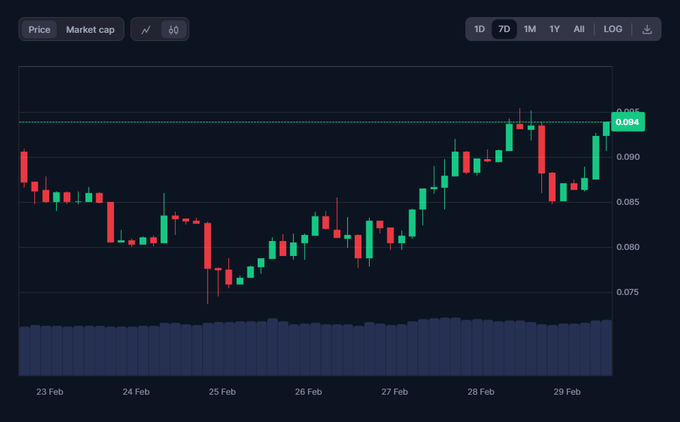680x422 pixels.
Task: Select the Price tab
Action: click(x=39, y=29)
